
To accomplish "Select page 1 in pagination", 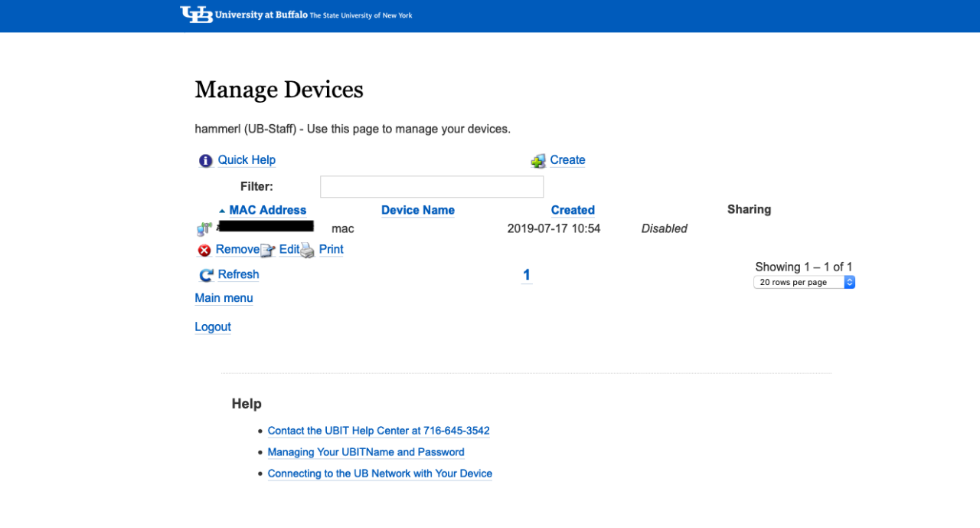I will coord(527,275).
